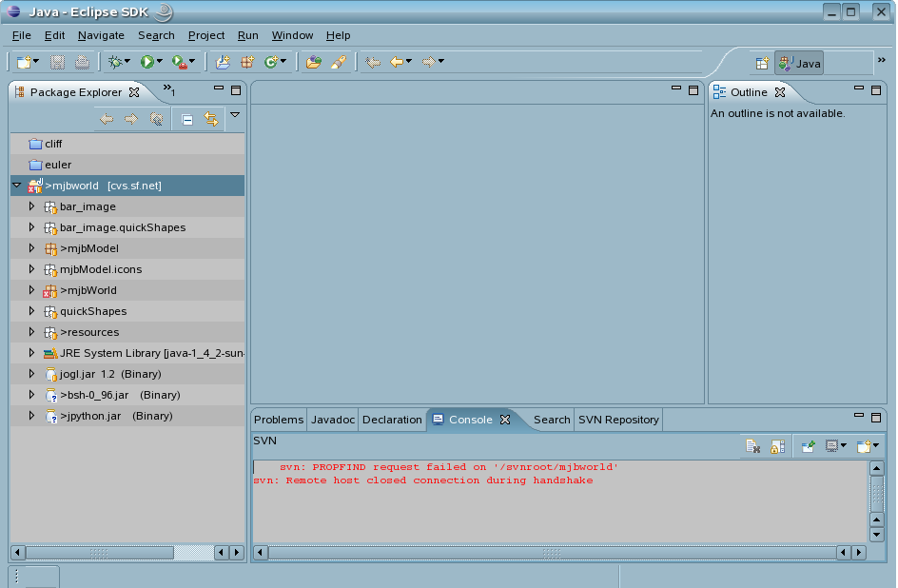Click the Open Perspective icon

[762, 64]
